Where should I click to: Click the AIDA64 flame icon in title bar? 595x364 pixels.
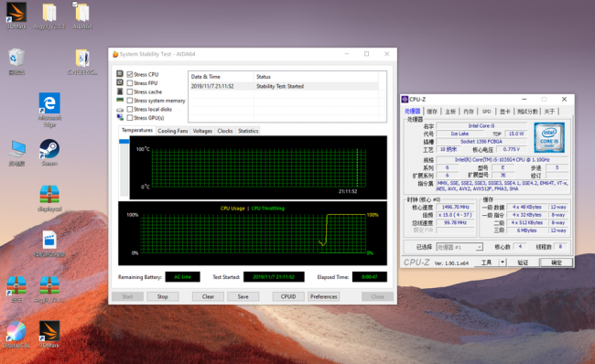click(115, 54)
